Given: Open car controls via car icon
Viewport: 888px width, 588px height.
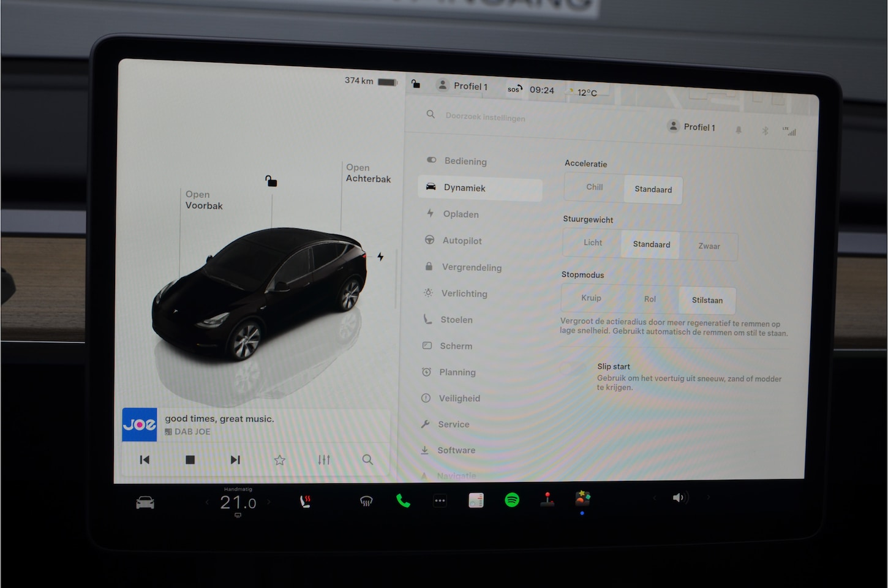Looking at the screenshot, I should point(145,503).
